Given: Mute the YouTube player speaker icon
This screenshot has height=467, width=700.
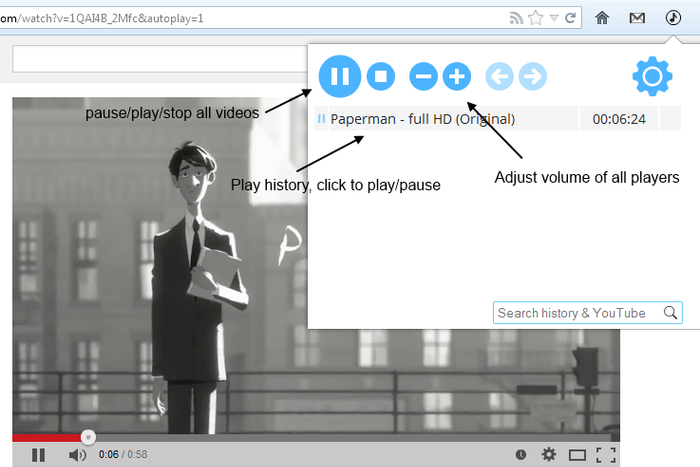Looking at the screenshot, I should click(x=77, y=455).
